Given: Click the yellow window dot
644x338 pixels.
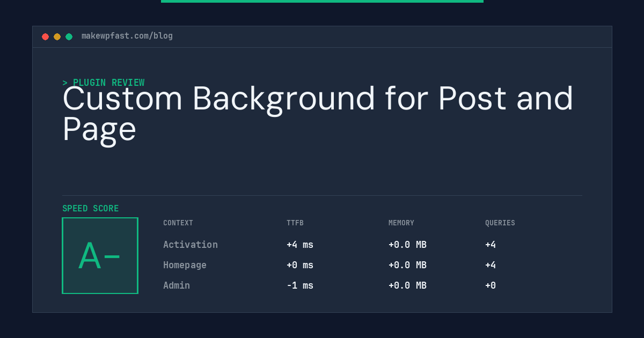Looking at the screenshot, I should coord(57,36).
